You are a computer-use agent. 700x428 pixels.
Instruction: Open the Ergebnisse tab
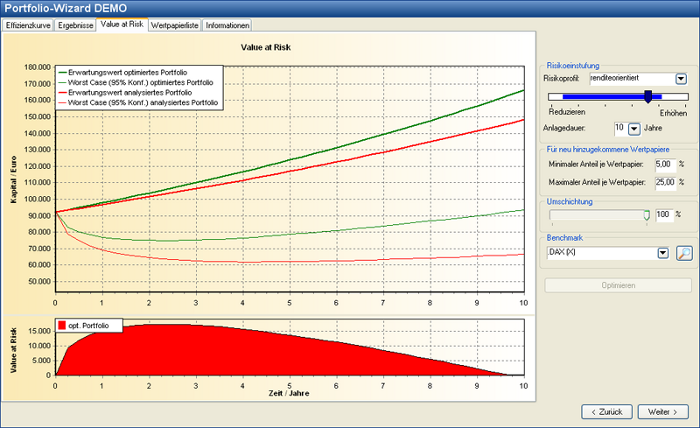tap(76, 25)
